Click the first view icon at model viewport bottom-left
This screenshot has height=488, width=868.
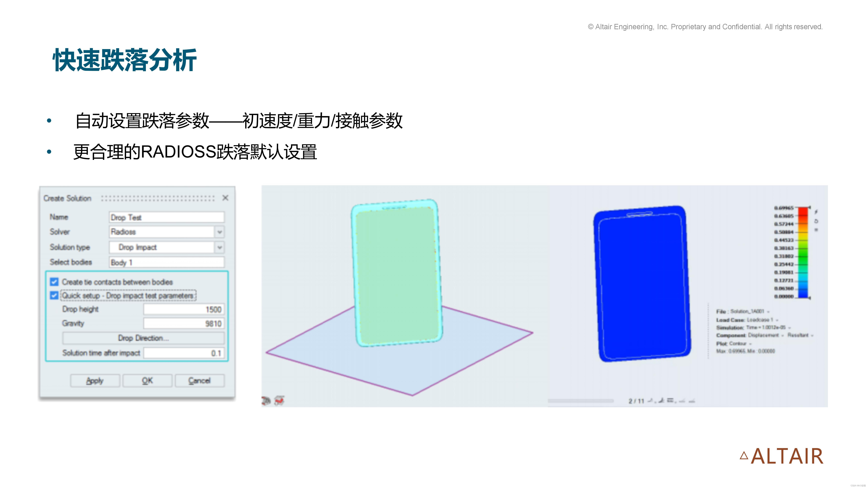click(x=266, y=400)
